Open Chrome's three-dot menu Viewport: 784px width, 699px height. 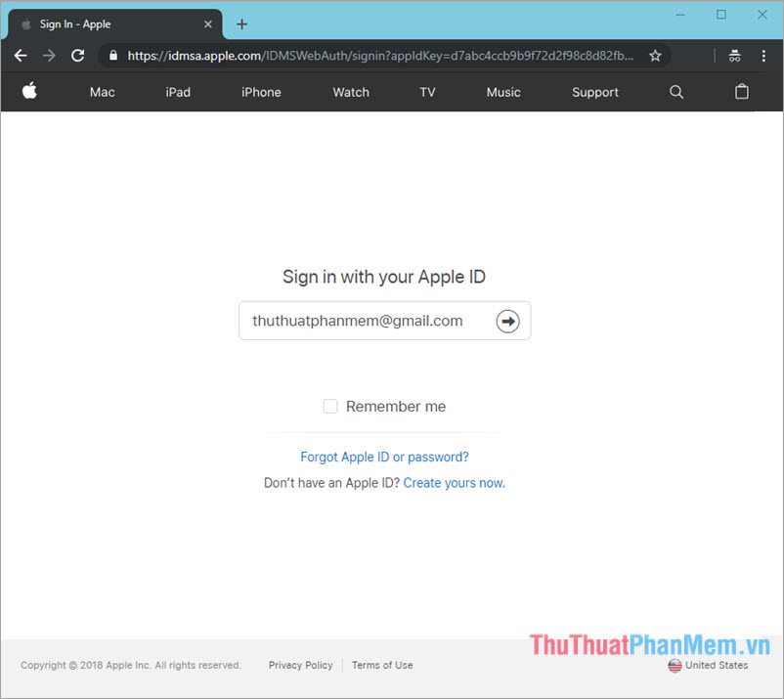[x=763, y=56]
